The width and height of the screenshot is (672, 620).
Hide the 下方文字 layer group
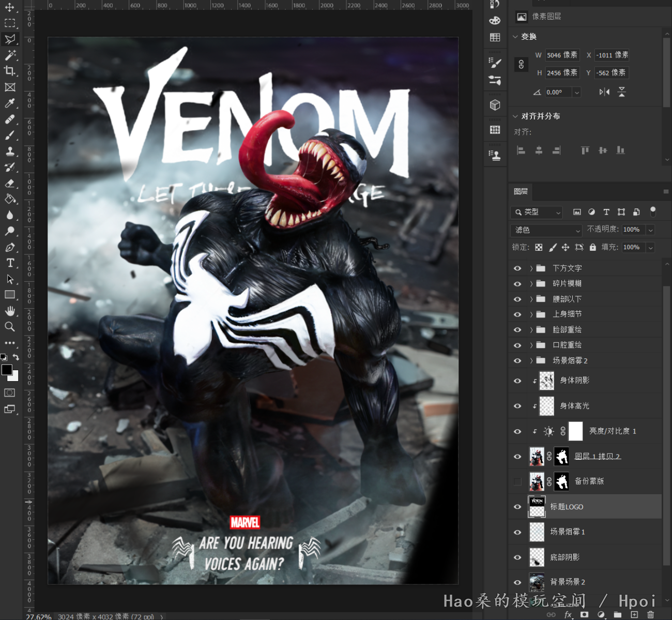517,268
